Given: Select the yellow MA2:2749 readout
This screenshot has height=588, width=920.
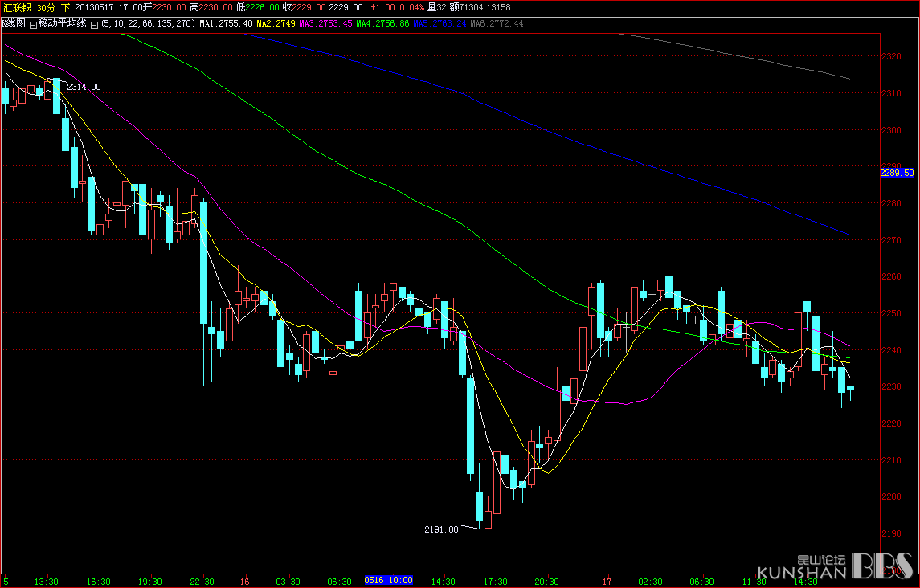Looking at the screenshot, I should [x=276, y=24].
